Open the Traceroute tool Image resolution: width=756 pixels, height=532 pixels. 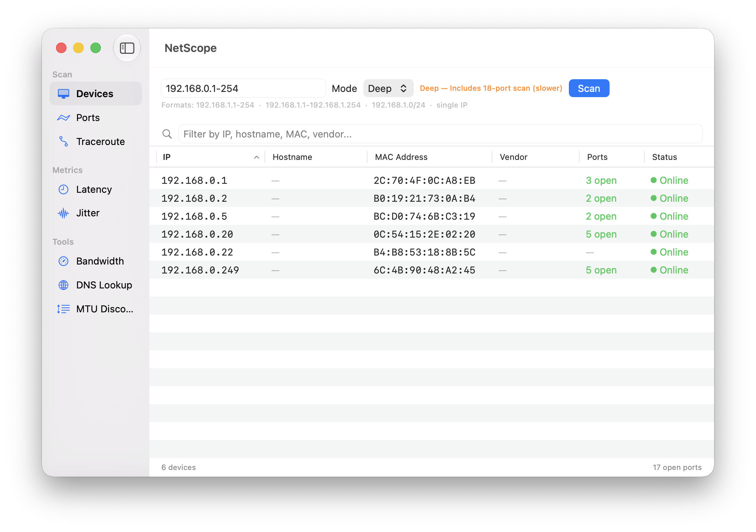click(x=100, y=142)
